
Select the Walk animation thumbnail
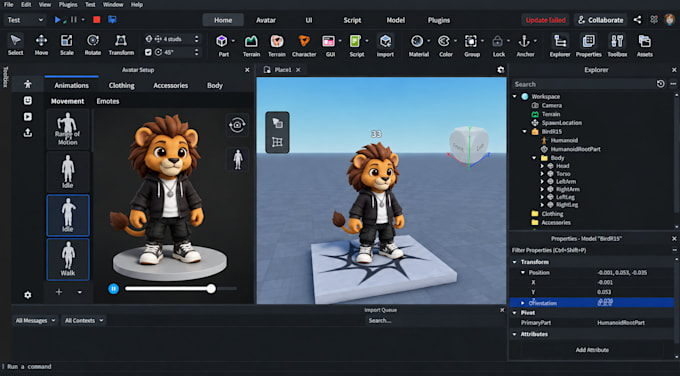coord(68,259)
